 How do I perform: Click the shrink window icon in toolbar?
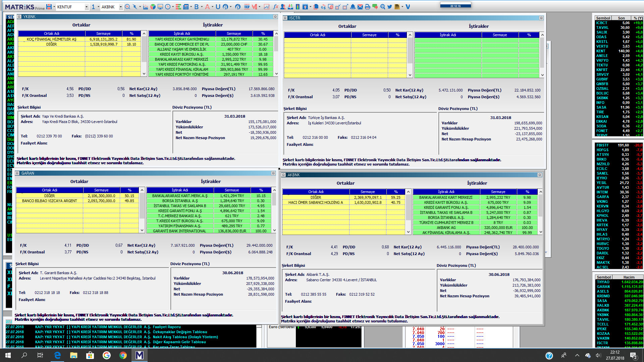pos(338,7)
